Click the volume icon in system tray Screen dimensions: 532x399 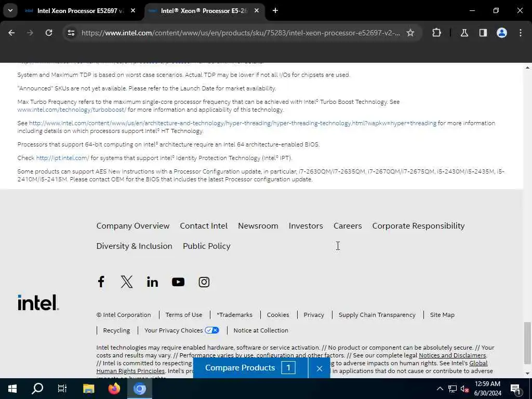(464, 389)
